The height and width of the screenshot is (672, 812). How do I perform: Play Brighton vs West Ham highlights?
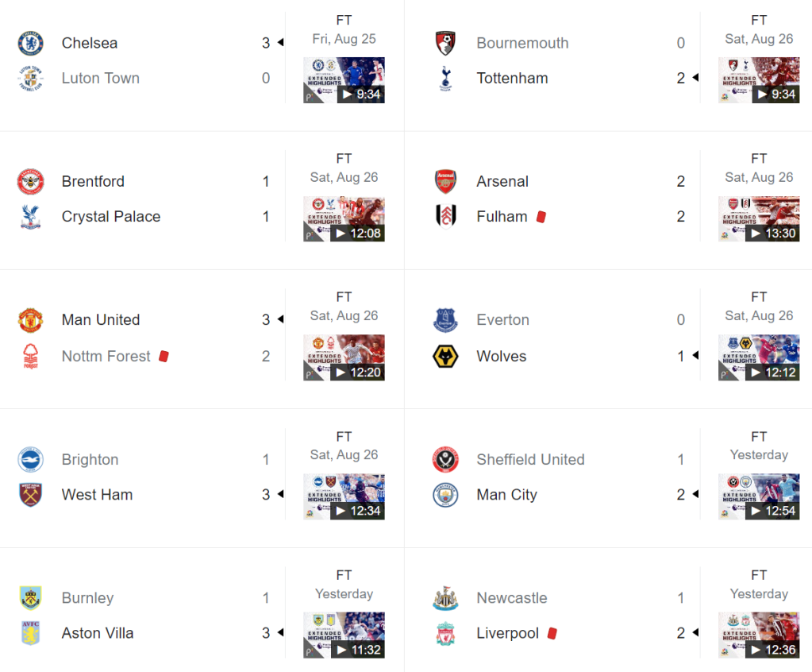tap(344, 497)
